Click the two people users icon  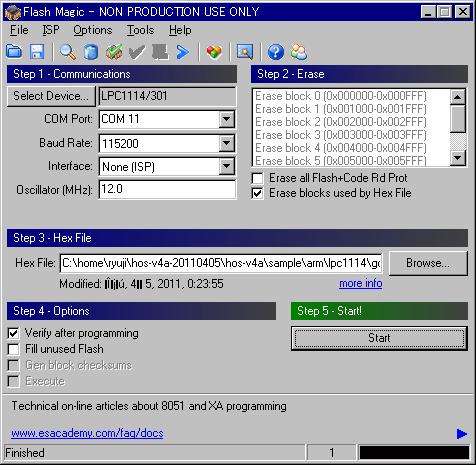point(299,52)
